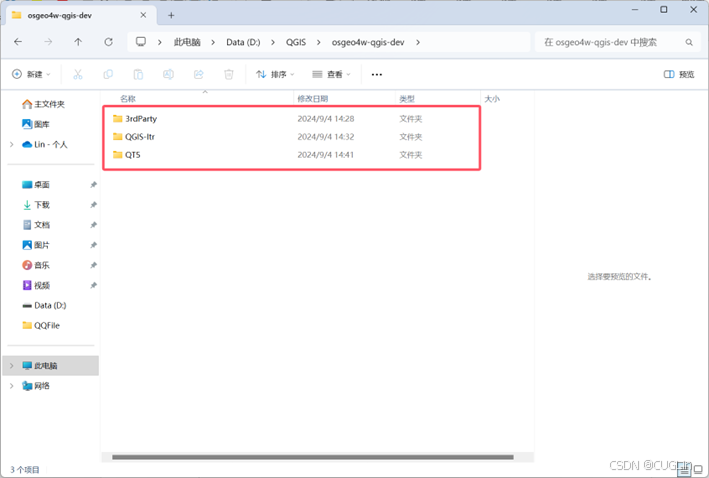The width and height of the screenshot is (709, 478).
Task: Open 下载 in the sidebar
Action: (36, 205)
